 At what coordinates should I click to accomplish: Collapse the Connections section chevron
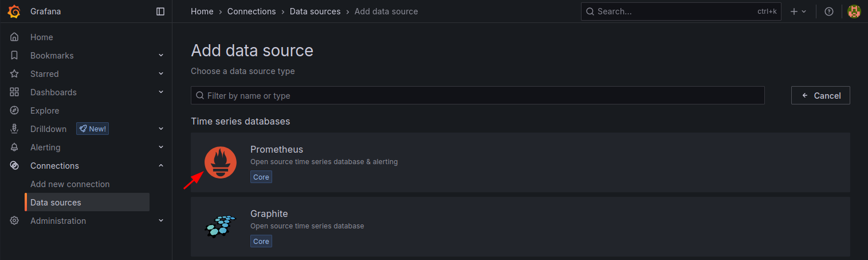coord(161,166)
